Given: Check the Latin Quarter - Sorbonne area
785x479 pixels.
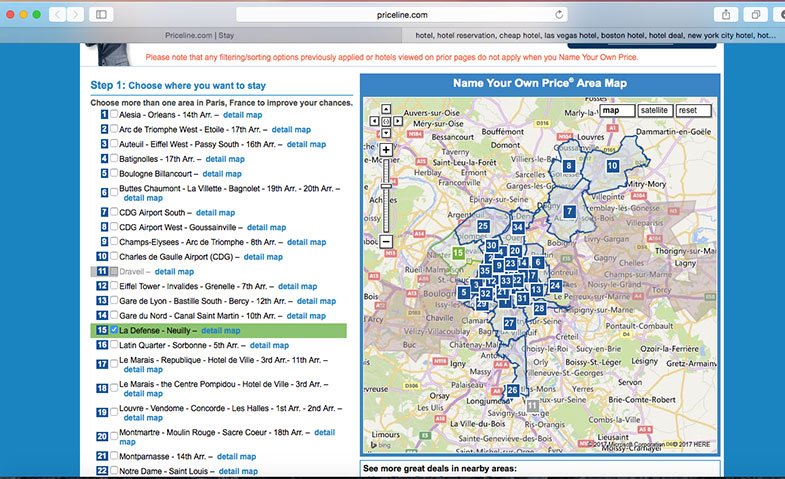Looking at the screenshot, I should (114, 345).
